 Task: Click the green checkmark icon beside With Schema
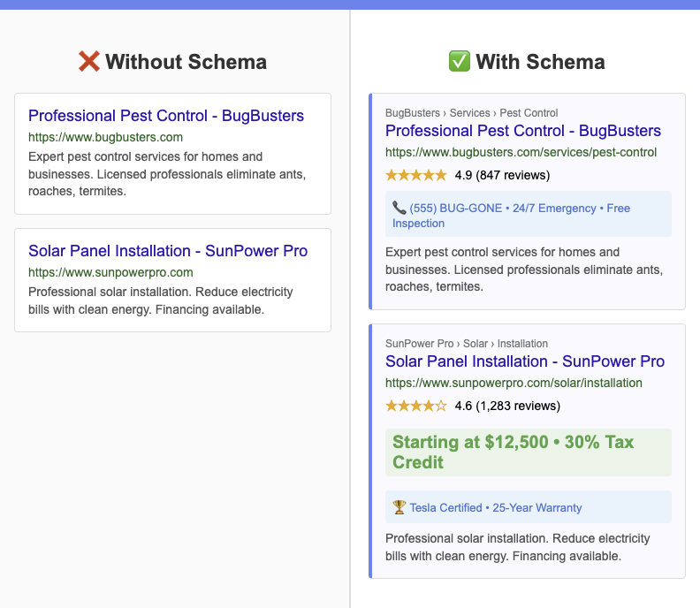(x=460, y=62)
